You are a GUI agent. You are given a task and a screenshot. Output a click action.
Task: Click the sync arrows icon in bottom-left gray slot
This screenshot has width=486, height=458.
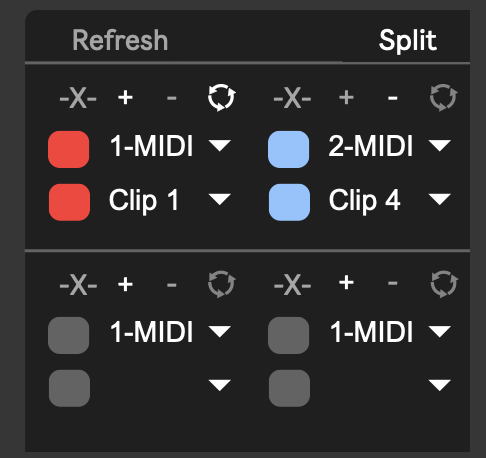[221, 284]
